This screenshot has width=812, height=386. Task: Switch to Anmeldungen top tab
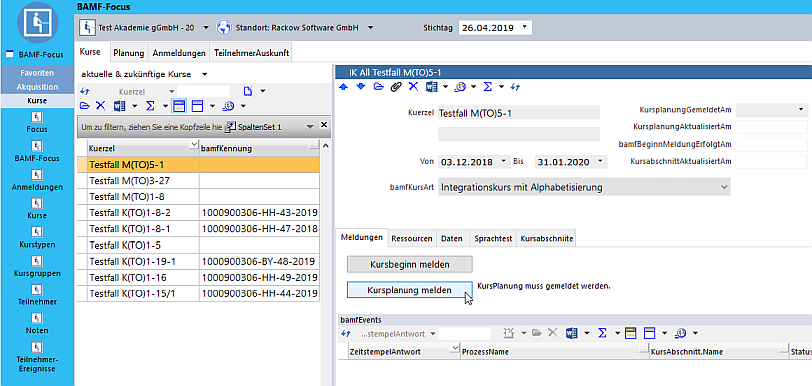pos(179,53)
